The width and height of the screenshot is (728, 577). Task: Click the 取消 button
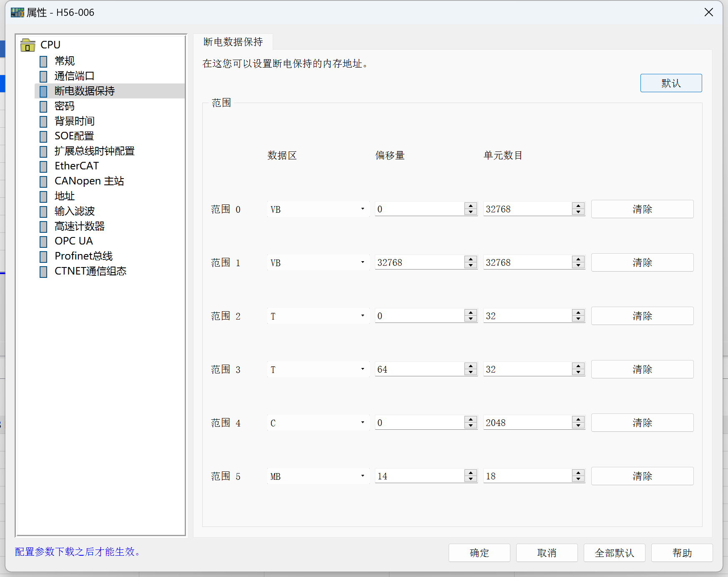click(x=547, y=553)
